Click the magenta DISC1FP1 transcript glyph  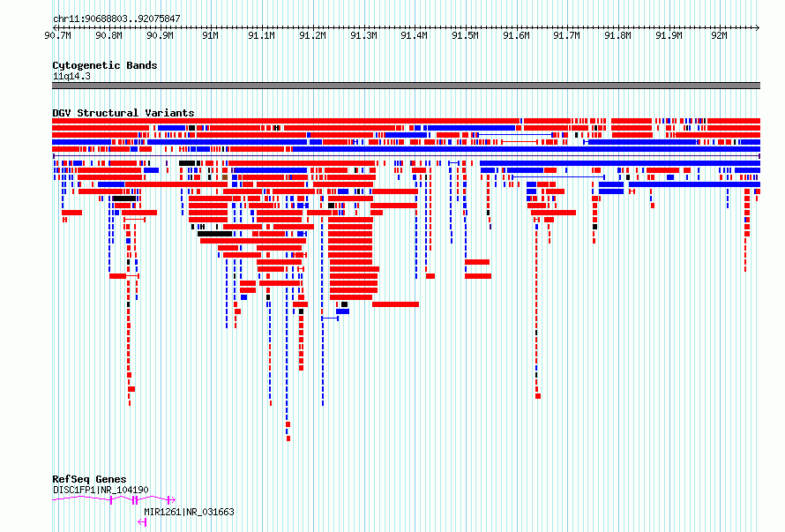(114, 499)
